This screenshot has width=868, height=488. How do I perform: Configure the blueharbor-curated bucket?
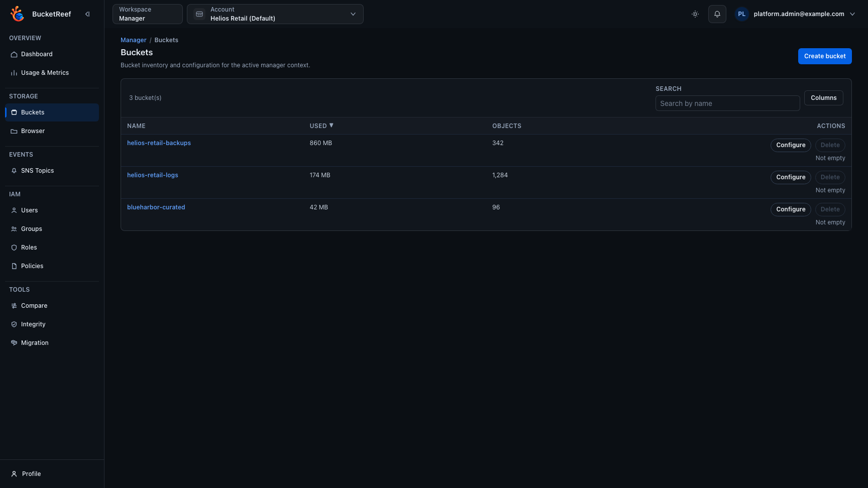point(791,209)
